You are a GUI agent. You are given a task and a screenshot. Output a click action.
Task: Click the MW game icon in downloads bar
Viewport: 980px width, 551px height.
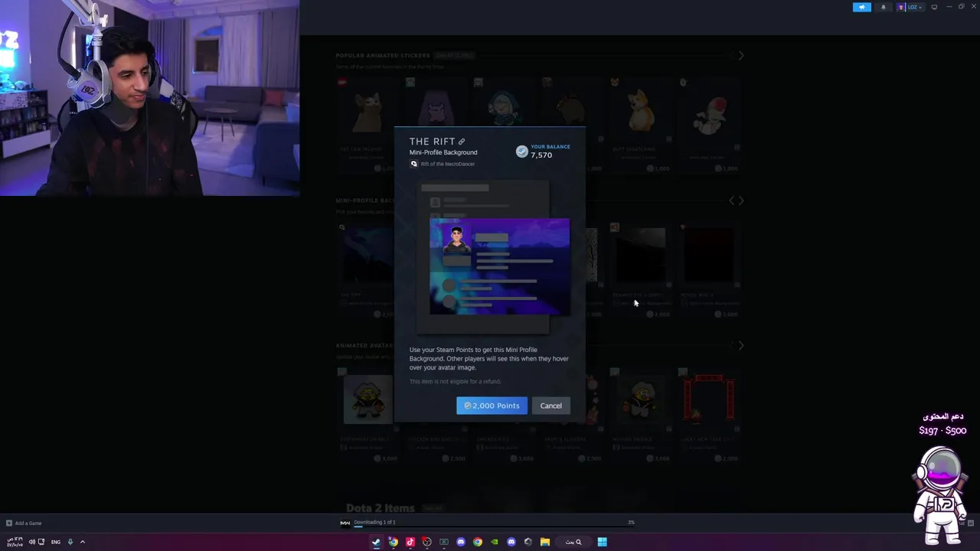345,523
